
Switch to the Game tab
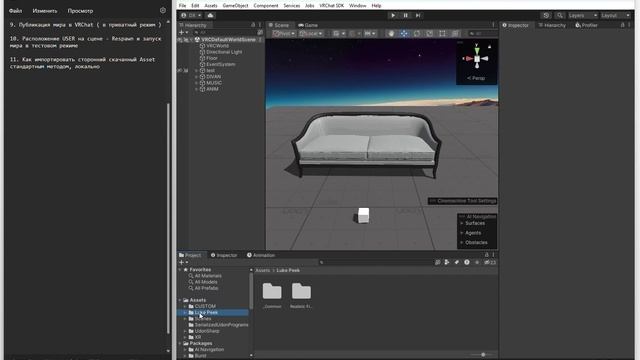(x=308, y=25)
